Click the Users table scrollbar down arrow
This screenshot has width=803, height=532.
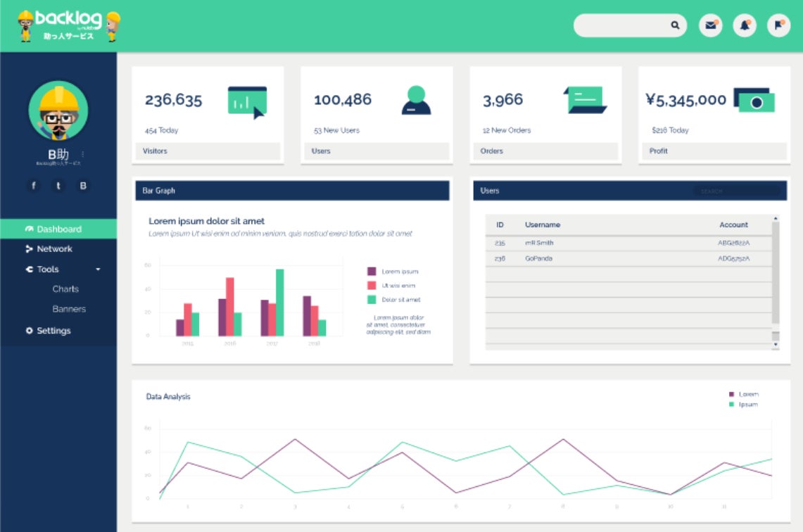(x=776, y=345)
